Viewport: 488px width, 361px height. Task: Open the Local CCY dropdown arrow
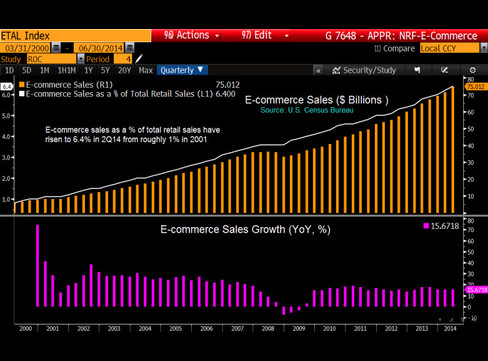pyautogui.click(x=484, y=48)
